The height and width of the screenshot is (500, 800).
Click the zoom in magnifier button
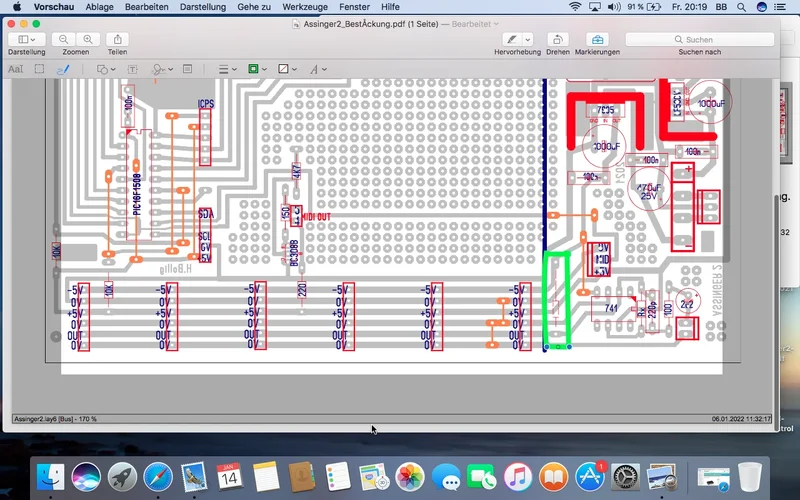tap(88, 38)
